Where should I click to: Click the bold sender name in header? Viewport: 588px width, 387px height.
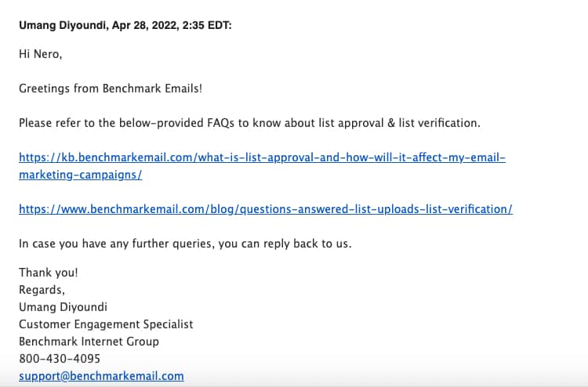(64, 26)
